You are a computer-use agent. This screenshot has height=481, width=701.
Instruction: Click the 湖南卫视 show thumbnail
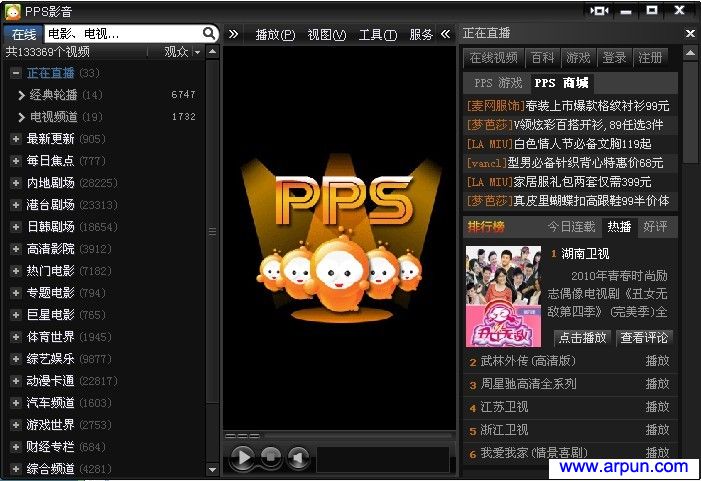[x=503, y=296]
